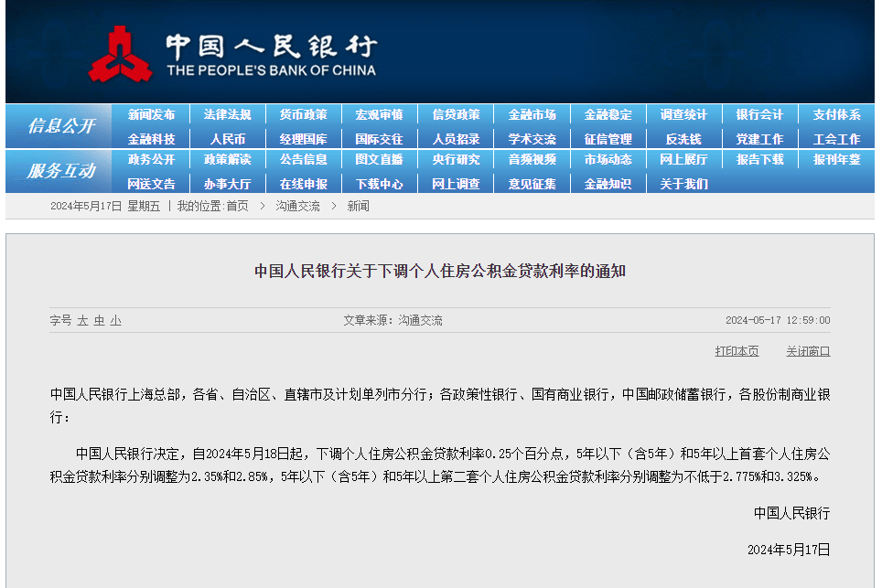
Task: Open the 金融市场 section
Action: 532,114
